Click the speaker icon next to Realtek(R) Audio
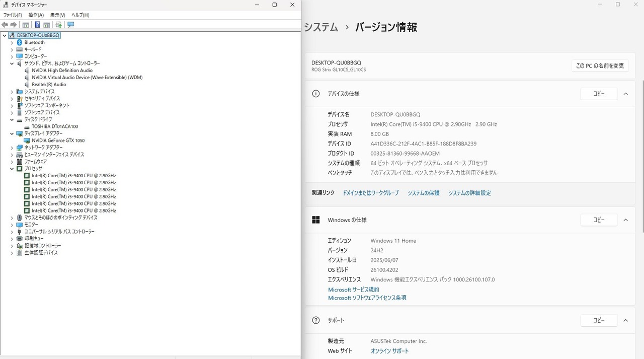The image size is (644, 359). pyautogui.click(x=27, y=85)
